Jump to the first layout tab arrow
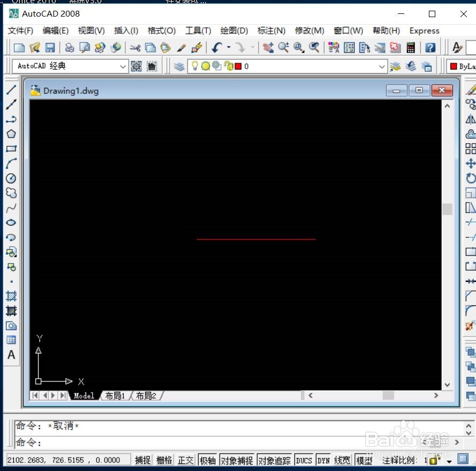 pyautogui.click(x=35, y=395)
